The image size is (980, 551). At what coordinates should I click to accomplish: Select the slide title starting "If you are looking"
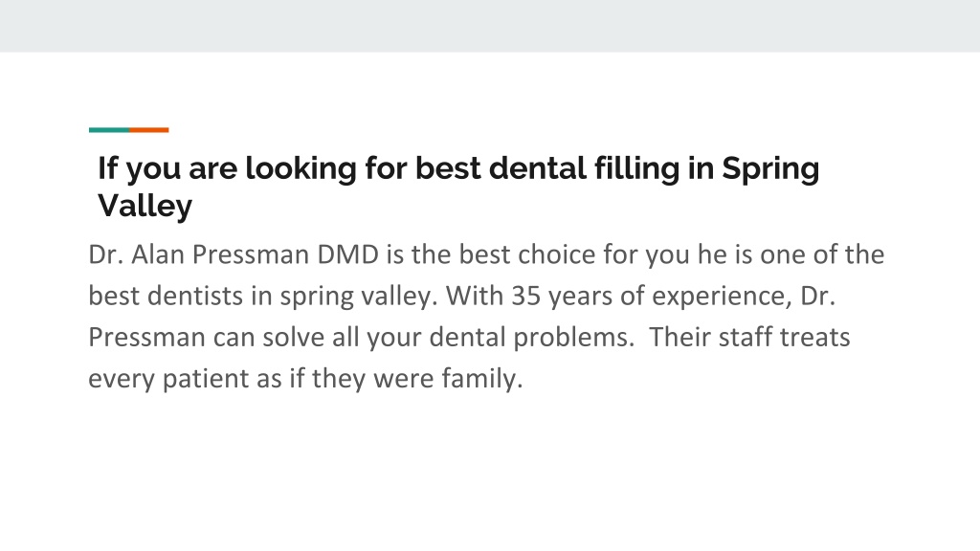[x=458, y=187]
